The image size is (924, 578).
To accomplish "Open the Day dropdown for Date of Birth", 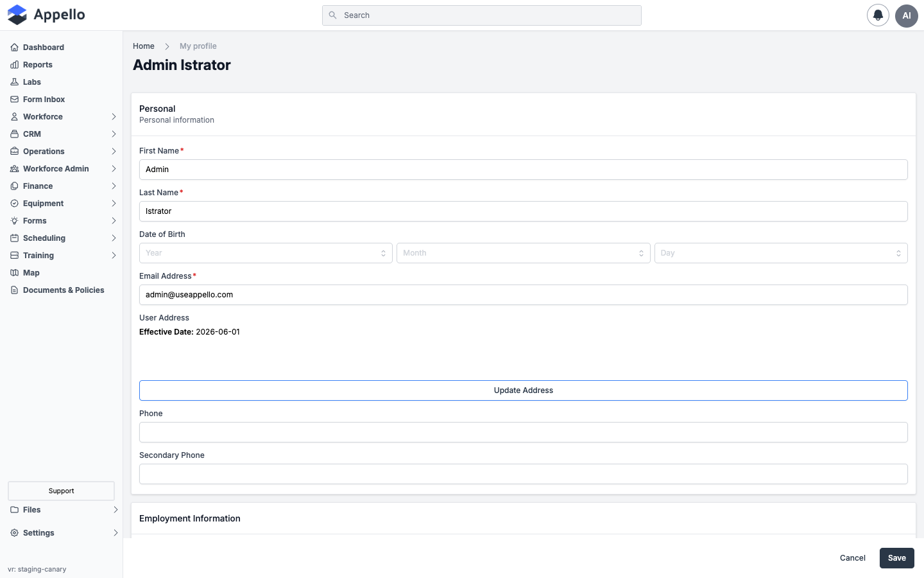I will click(781, 253).
